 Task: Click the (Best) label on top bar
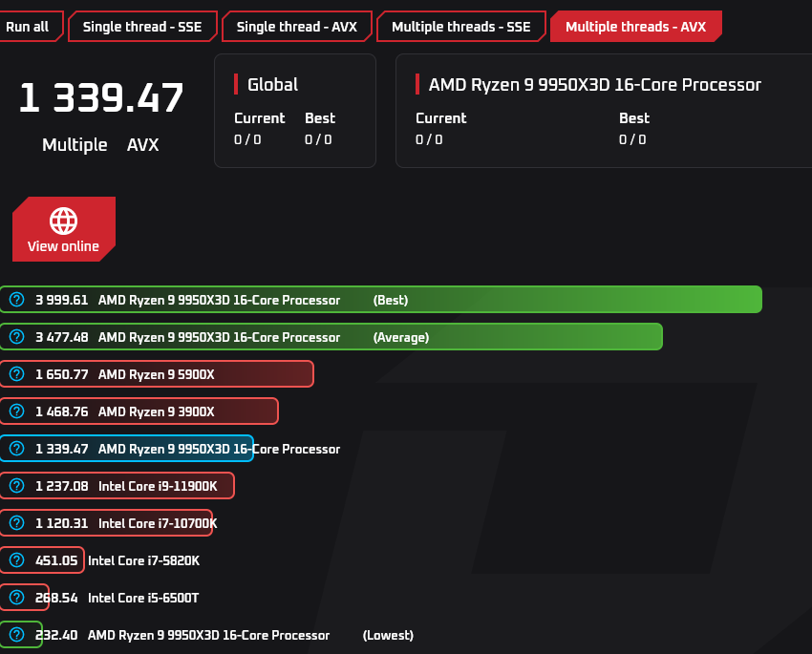[x=391, y=300]
